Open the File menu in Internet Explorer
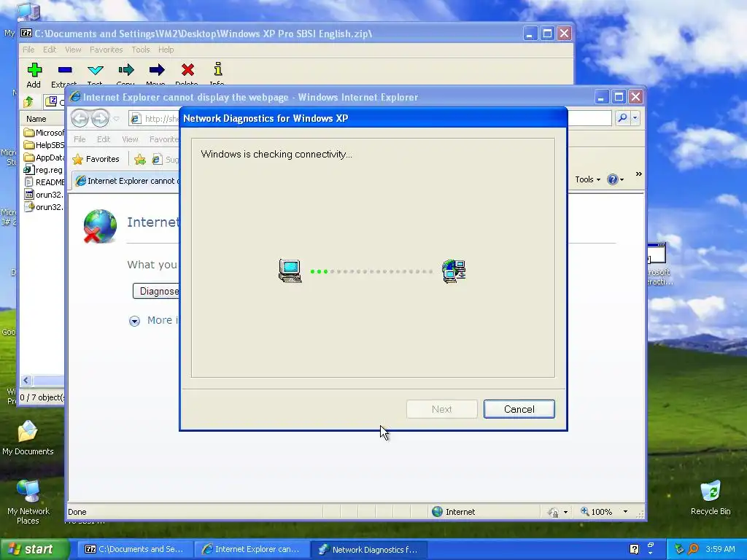747x560 pixels. pyautogui.click(x=80, y=139)
